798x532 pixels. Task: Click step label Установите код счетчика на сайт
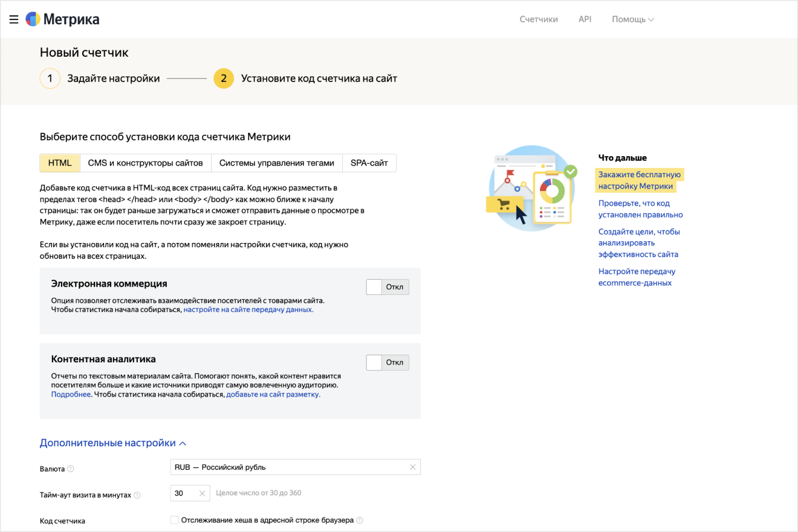click(319, 79)
